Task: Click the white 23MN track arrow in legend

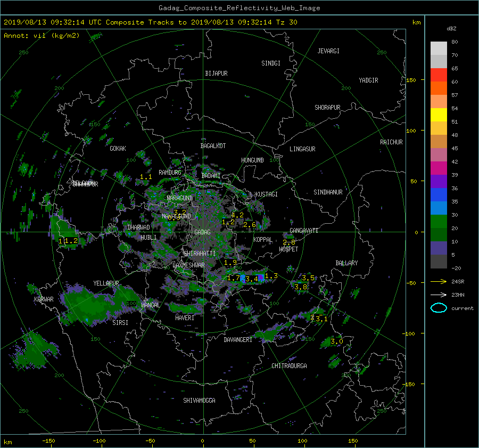Action: tap(439, 295)
